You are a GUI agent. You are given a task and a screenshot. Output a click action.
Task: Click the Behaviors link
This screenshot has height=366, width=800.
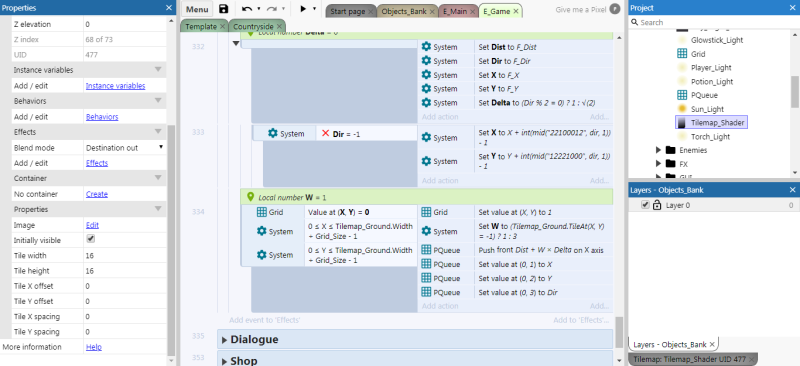click(102, 117)
